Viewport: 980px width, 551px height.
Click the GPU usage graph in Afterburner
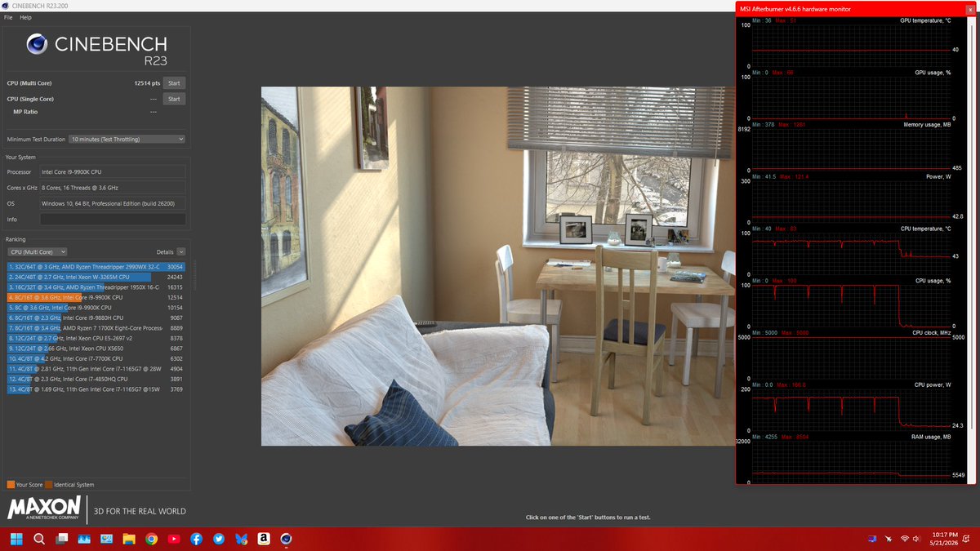pos(851,97)
